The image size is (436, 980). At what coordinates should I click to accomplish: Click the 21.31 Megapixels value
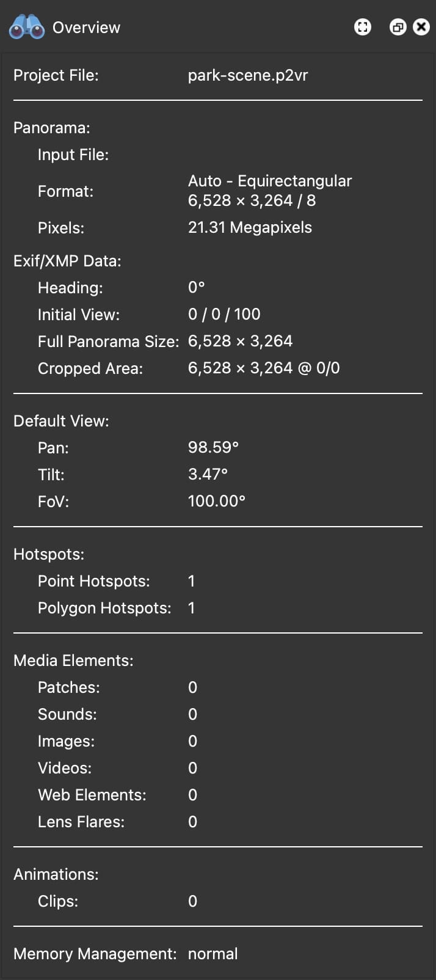[x=250, y=227]
